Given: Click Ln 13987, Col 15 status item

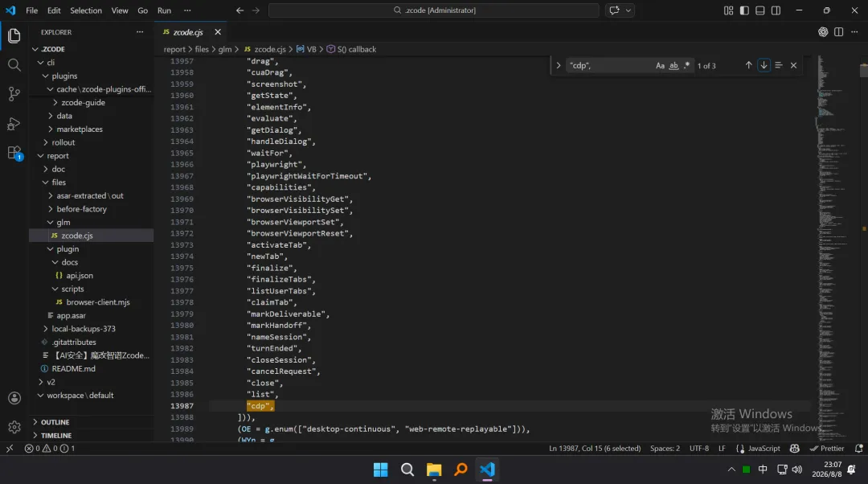Looking at the screenshot, I should (595, 449).
